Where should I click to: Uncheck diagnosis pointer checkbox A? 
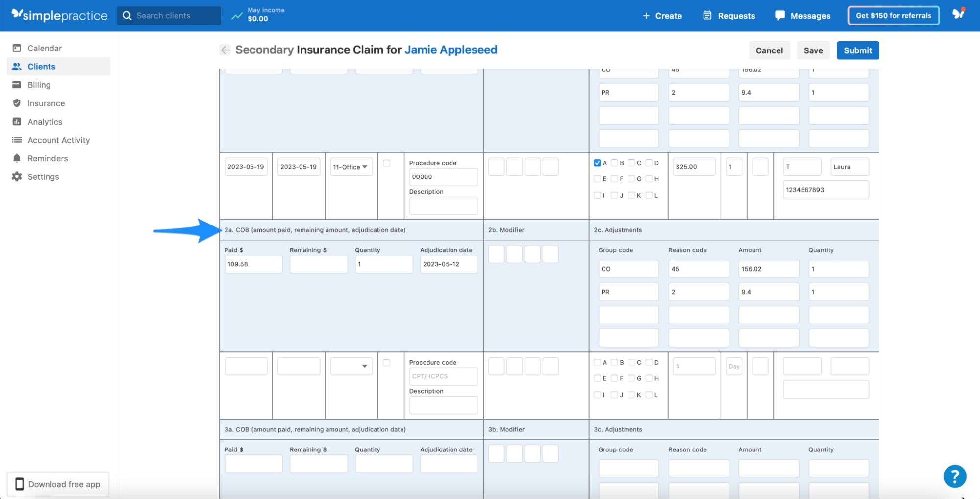tap(597, 162)
